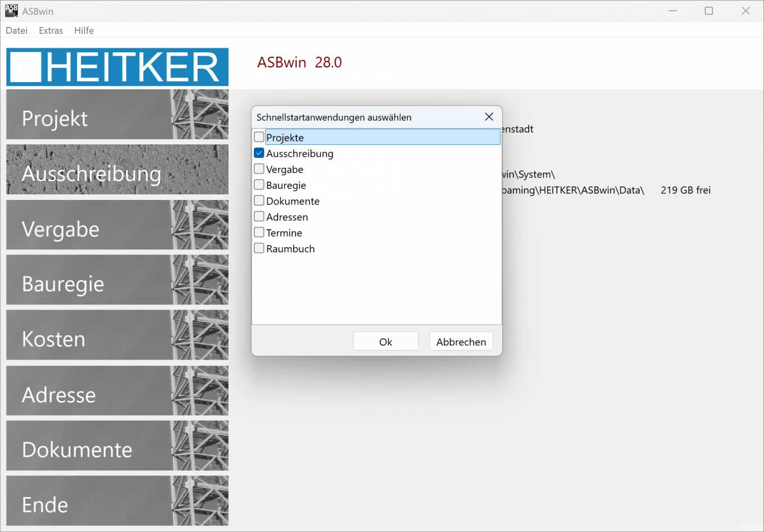The width and height of the screenshot is (764, 532).
Task: Open the Extras menu
Action: [x=51, y=30]
